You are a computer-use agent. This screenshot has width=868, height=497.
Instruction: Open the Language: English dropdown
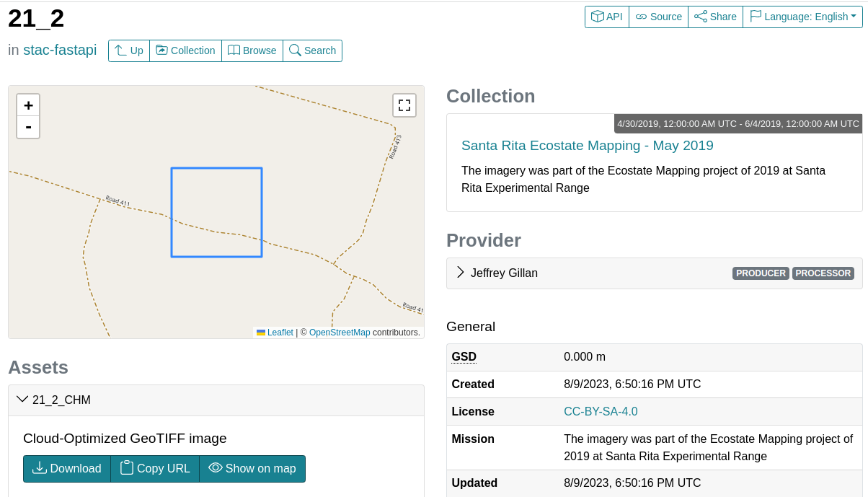(x=803, y=17)
